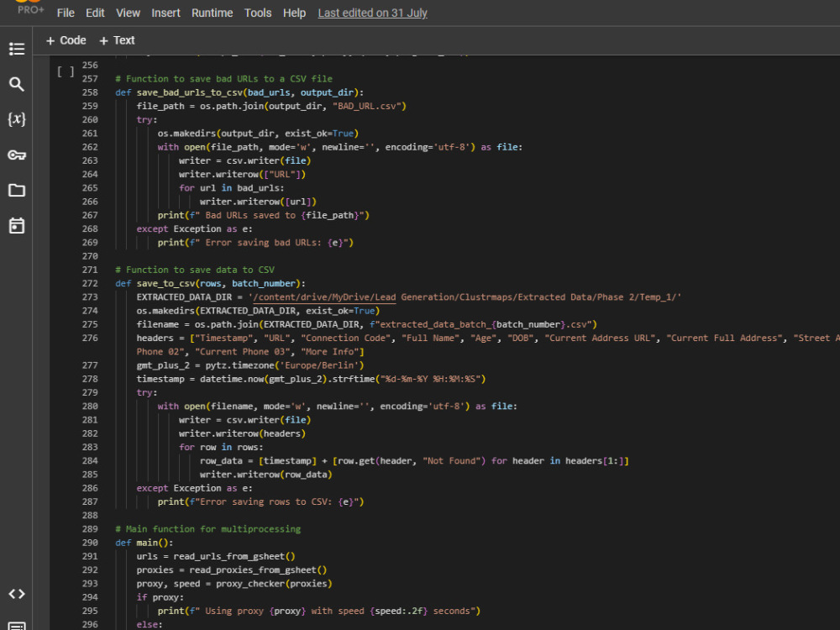Open the table of contents sidebar icon
Image resolution: width=840 pixels, height=630 pixels.
pyautogui.click(x=17, y=49)
